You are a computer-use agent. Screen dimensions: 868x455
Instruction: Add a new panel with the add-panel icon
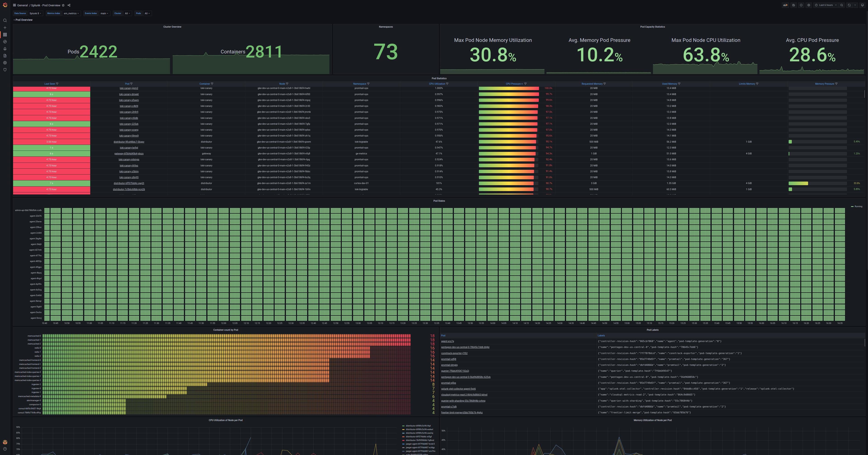click(x=785, y=5)
